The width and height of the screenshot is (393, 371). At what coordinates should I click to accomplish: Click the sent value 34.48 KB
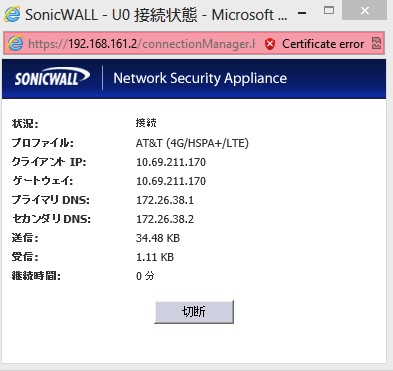pos(158,238)
